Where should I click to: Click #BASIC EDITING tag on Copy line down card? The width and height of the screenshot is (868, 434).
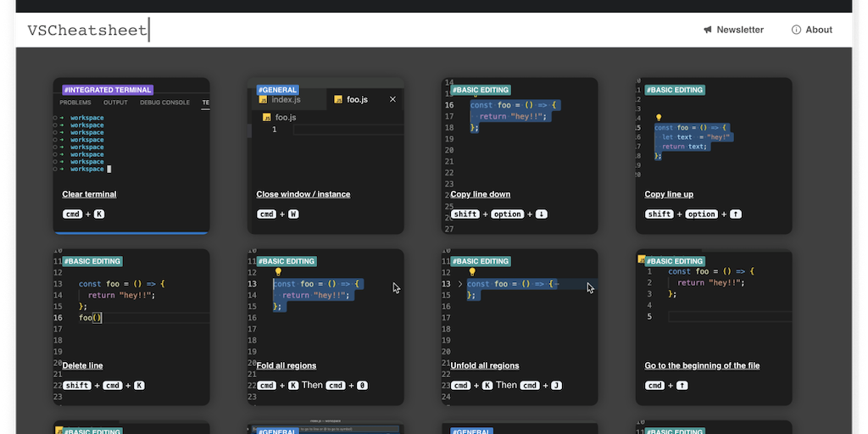click(x=481, y=90)
